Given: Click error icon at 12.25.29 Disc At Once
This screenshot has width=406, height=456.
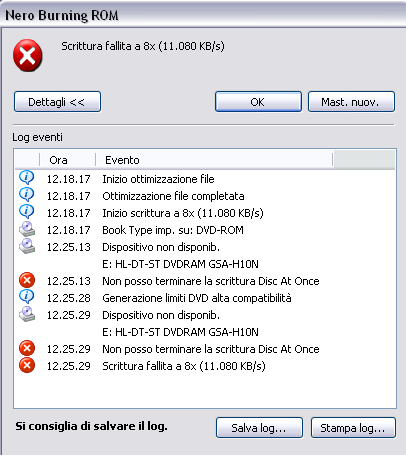Looking at the screenshot, I should click(27, 348).
